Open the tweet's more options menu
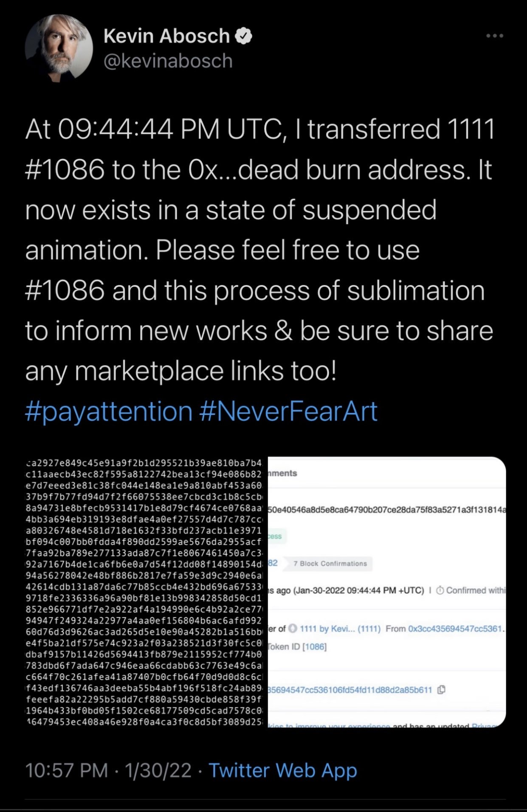The image size is (527, 812). [x=494, y=36]
